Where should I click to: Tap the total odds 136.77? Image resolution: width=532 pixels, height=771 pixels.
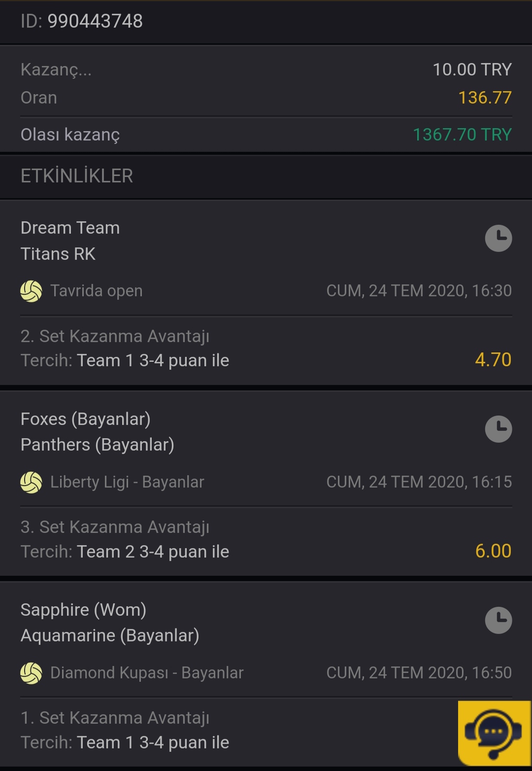click(485, 98)
